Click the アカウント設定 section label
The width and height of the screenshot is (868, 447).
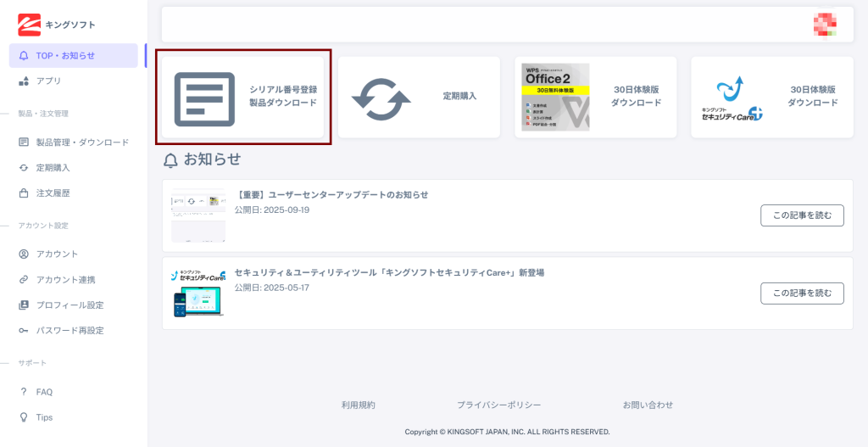pyautogui.click(x=43, y=226)
